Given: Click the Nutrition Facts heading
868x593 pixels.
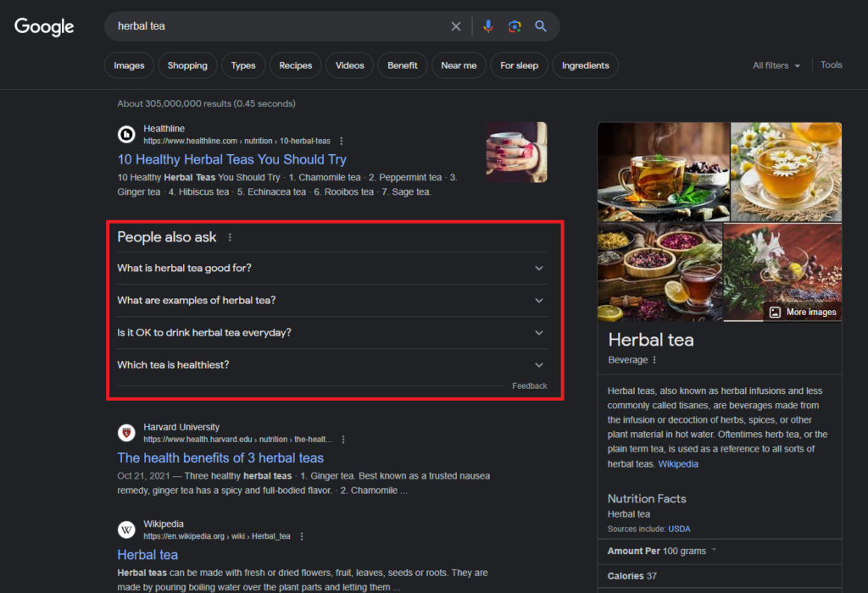Looking at the screenshot, I should coord(647,499).
